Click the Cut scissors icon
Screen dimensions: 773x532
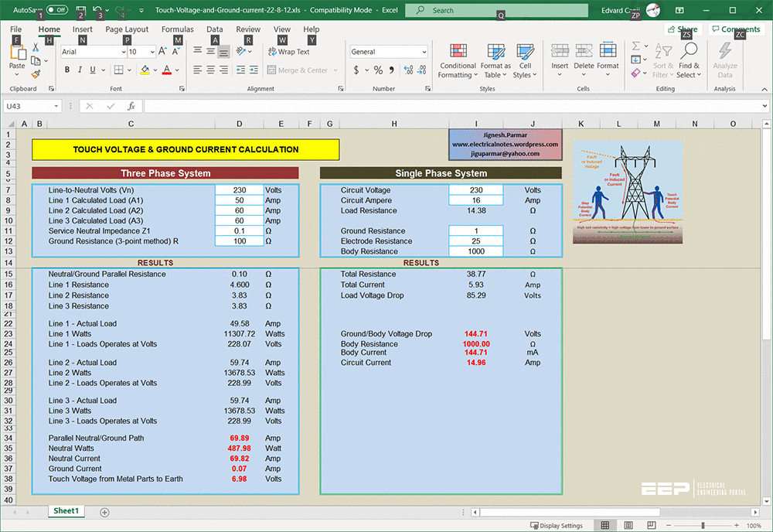[x=36, y=47]
